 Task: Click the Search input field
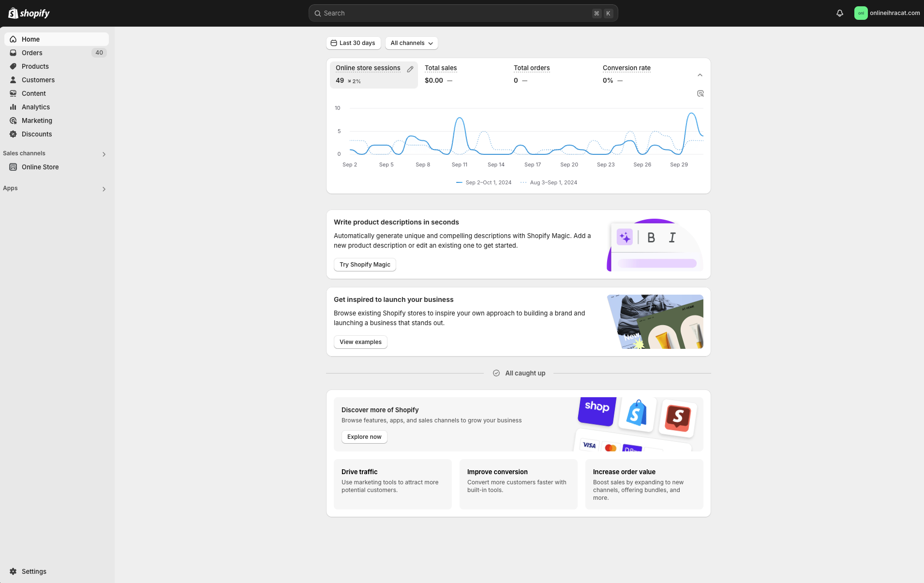click(x=463, y=13)
